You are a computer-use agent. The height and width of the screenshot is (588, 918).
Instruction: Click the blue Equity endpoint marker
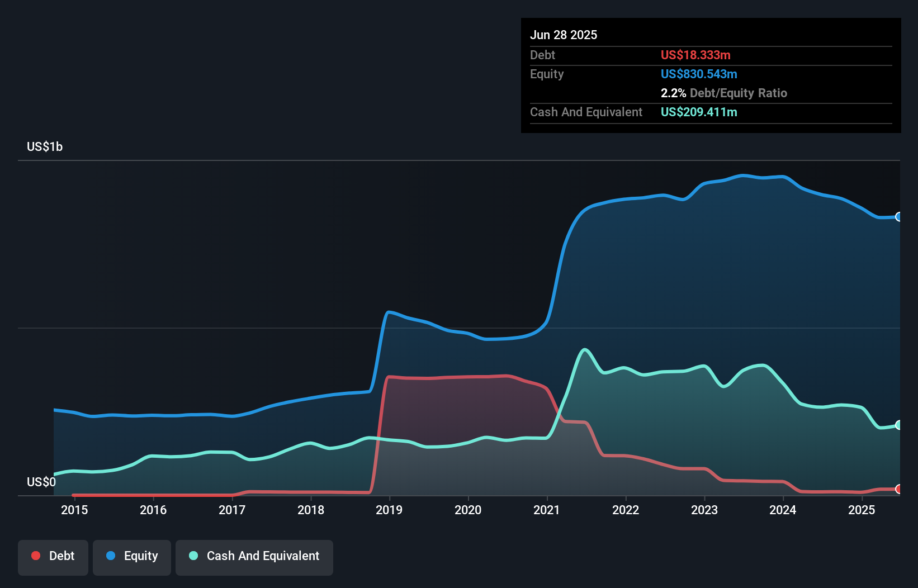tap(898, 217)
